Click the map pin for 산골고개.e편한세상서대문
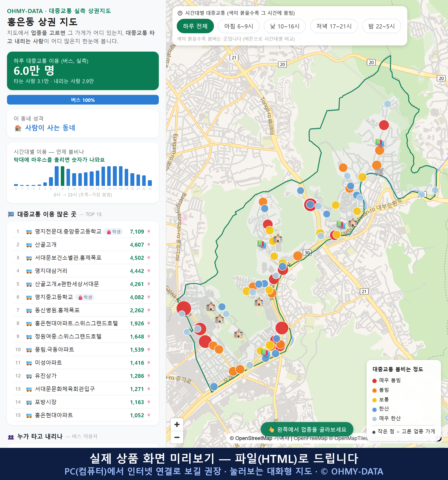 pyautogui.click(x=149, y=284)
